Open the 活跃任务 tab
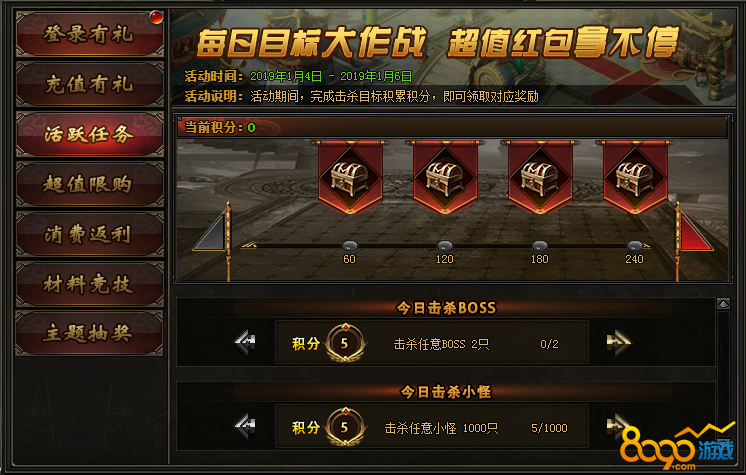This screenshot has height=475, width=746. point(89,134)
